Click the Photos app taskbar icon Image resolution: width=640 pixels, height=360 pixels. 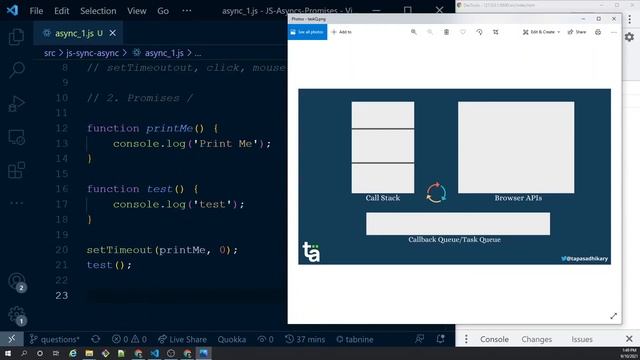(203, 353)
